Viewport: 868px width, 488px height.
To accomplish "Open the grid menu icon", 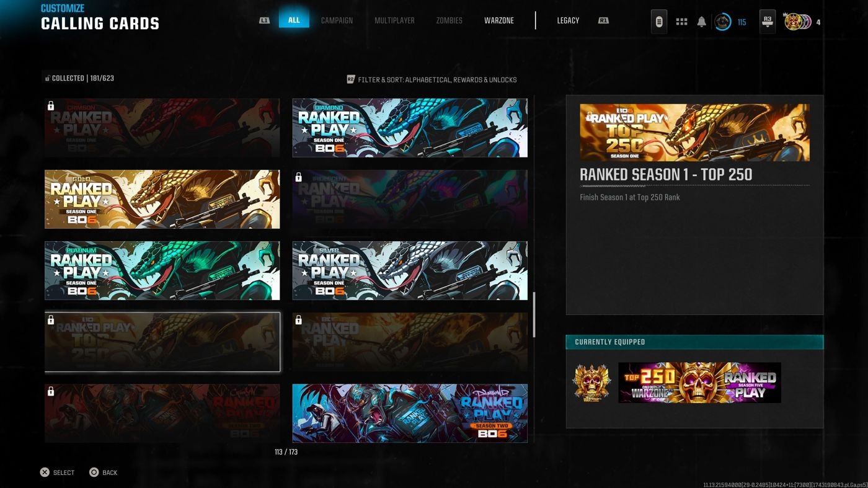I will click(x=681, y=22).
